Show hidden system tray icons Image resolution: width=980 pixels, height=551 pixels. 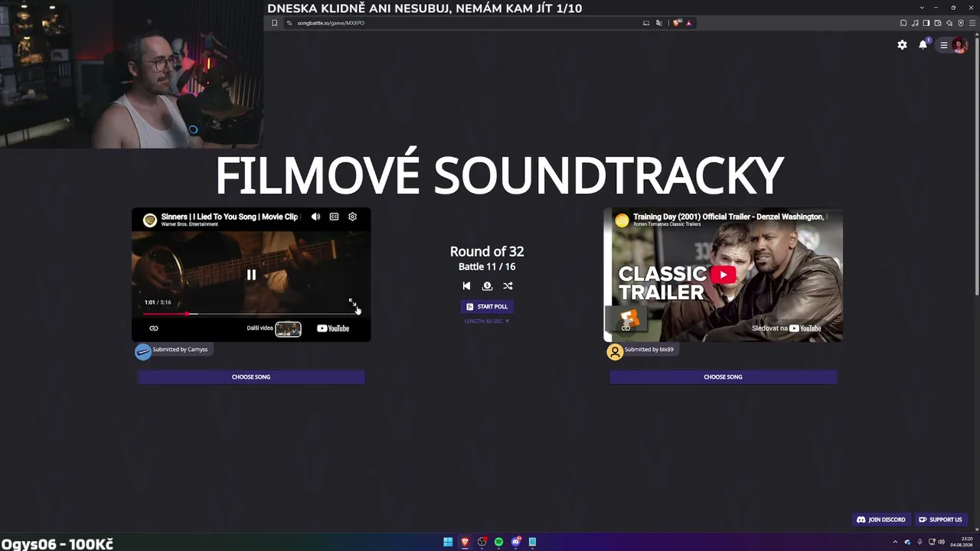tap(895, 542)
